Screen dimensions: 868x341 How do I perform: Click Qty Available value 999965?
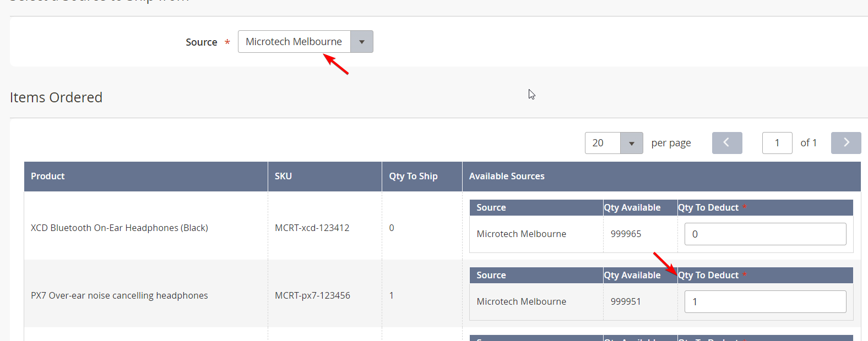626,234
